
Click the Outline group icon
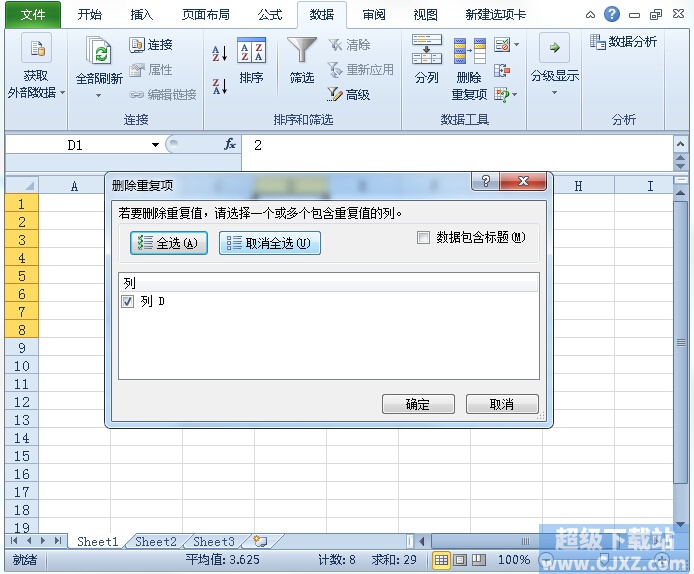click(554, 47)
